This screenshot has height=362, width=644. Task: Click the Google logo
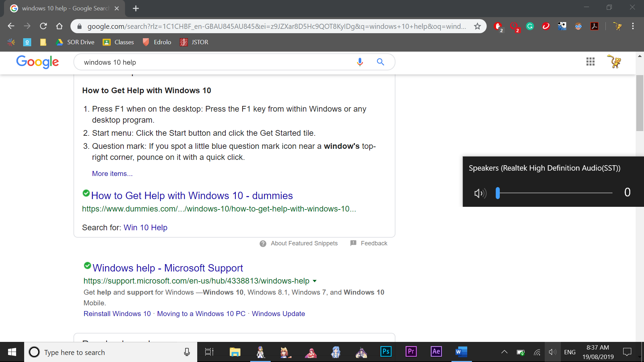click(x=38, y=62)
